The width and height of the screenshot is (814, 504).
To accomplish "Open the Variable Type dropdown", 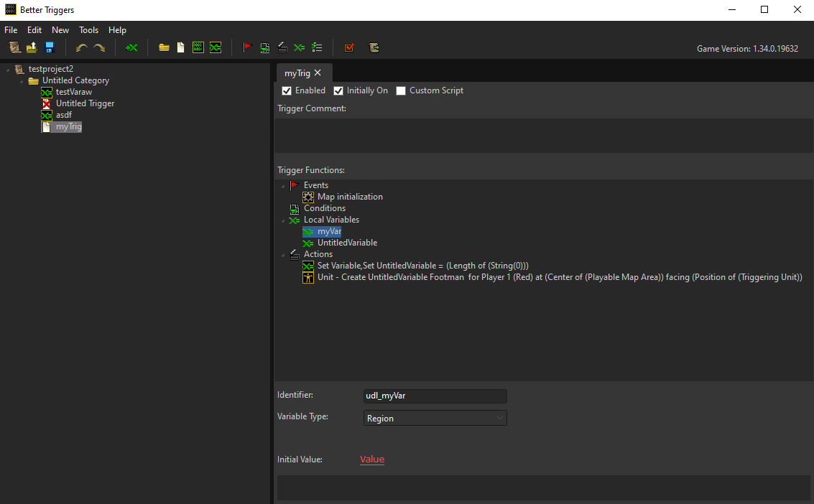I will [x=435, y=418].
